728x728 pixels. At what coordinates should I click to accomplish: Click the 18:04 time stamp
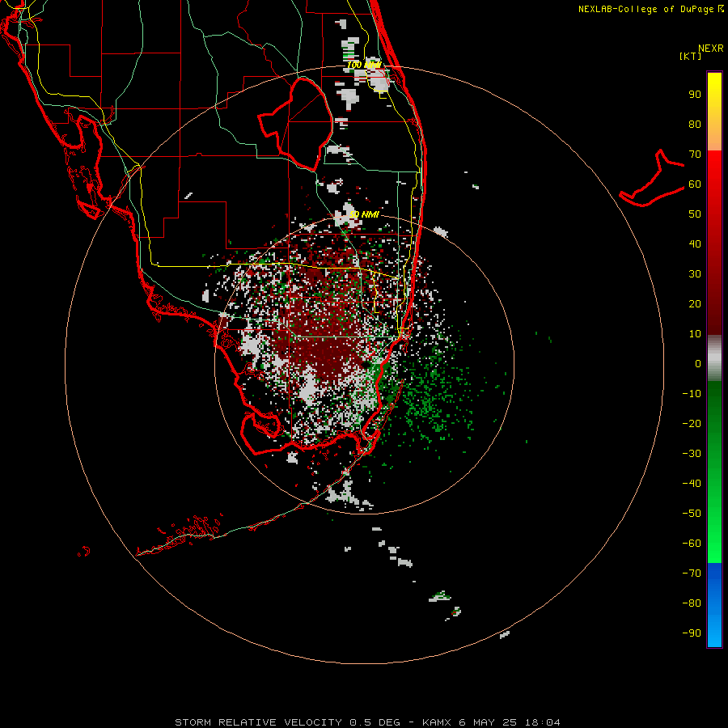point(543,722)
